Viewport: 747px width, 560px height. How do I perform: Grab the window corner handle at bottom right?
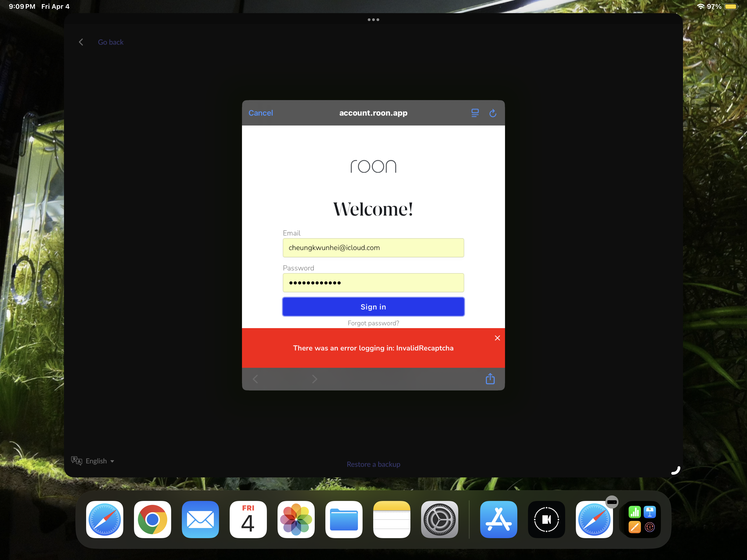click(675, 470)
